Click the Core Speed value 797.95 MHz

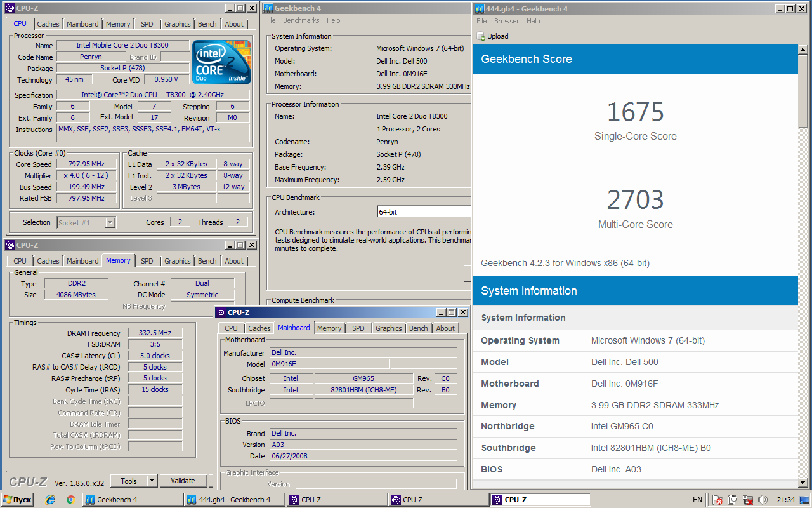coord(86,164)
